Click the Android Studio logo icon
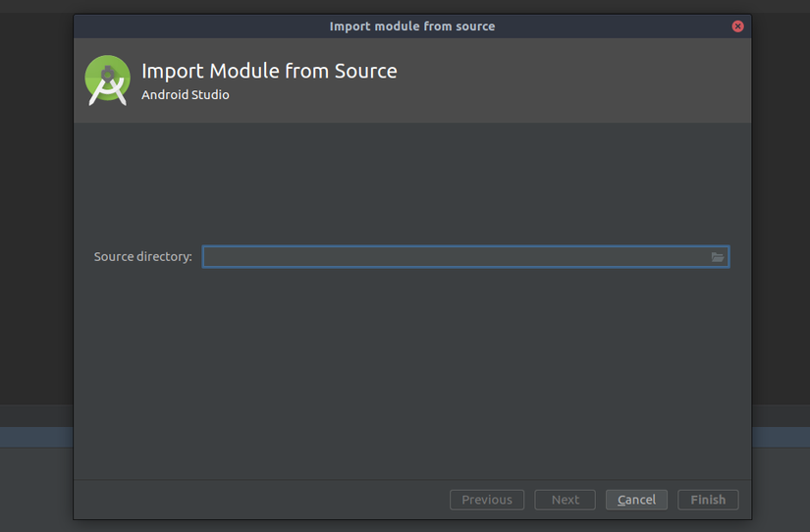The width and height of the screenshot is (810, 532). click(107, 80)
